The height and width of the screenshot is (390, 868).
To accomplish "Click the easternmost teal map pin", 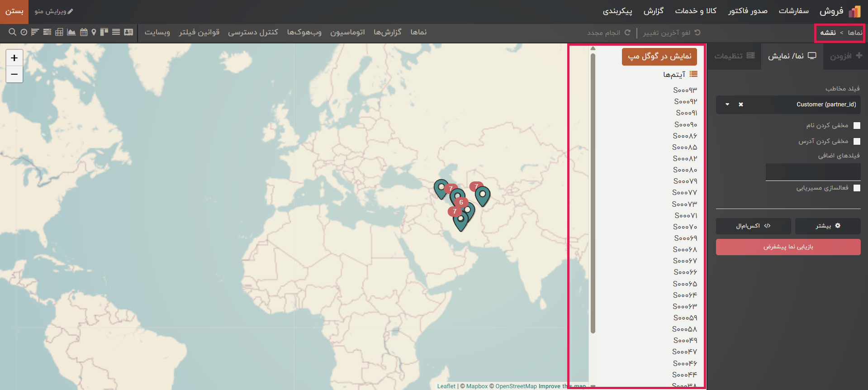I will tap(483, 196).
